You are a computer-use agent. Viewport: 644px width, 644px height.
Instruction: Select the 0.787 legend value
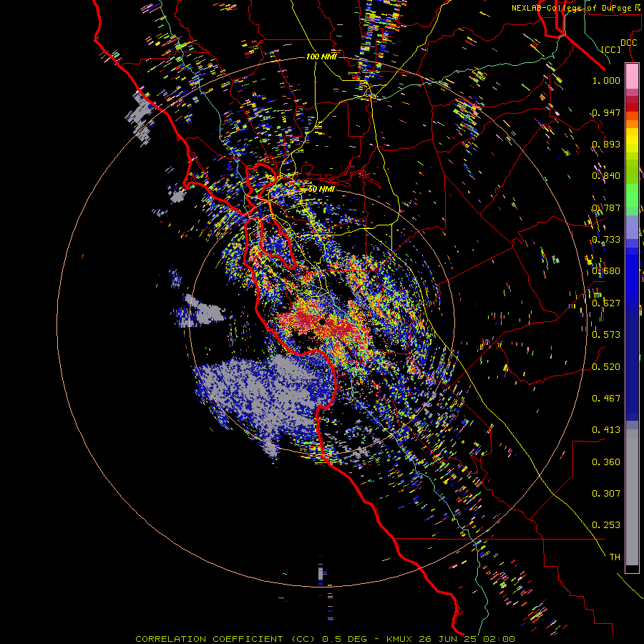click(606, 208)
